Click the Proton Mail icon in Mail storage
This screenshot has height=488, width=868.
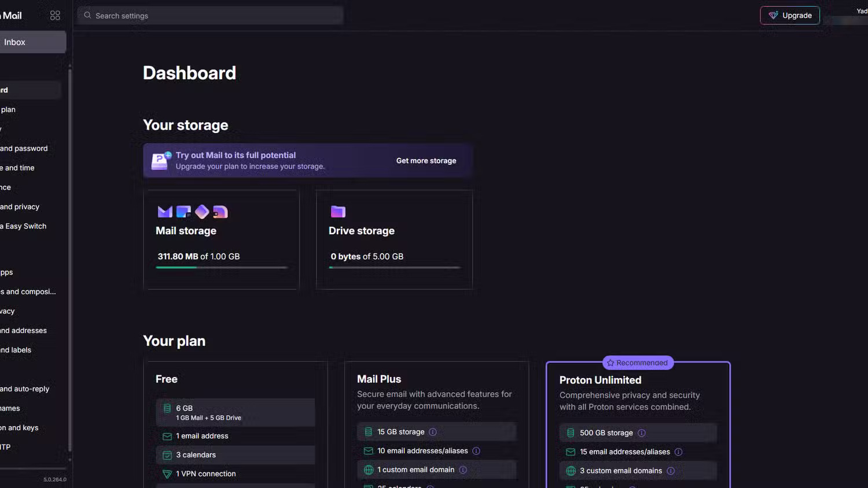tap(165, 212)
